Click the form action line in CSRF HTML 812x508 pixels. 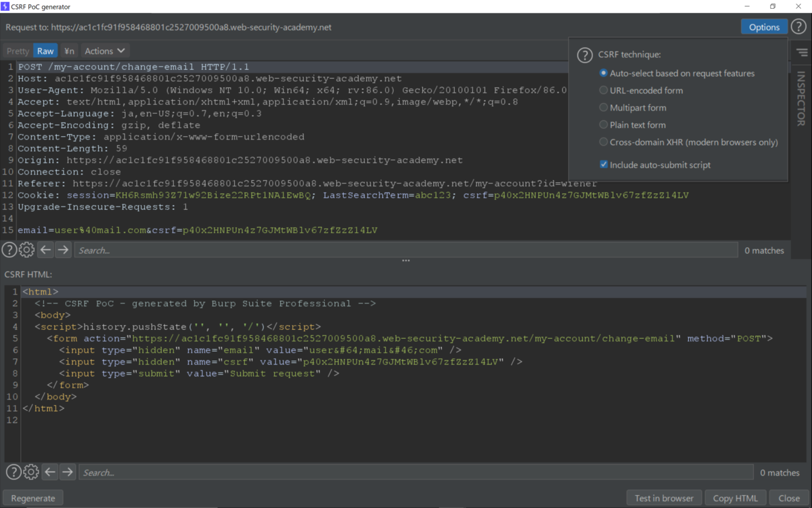point(409,338)
